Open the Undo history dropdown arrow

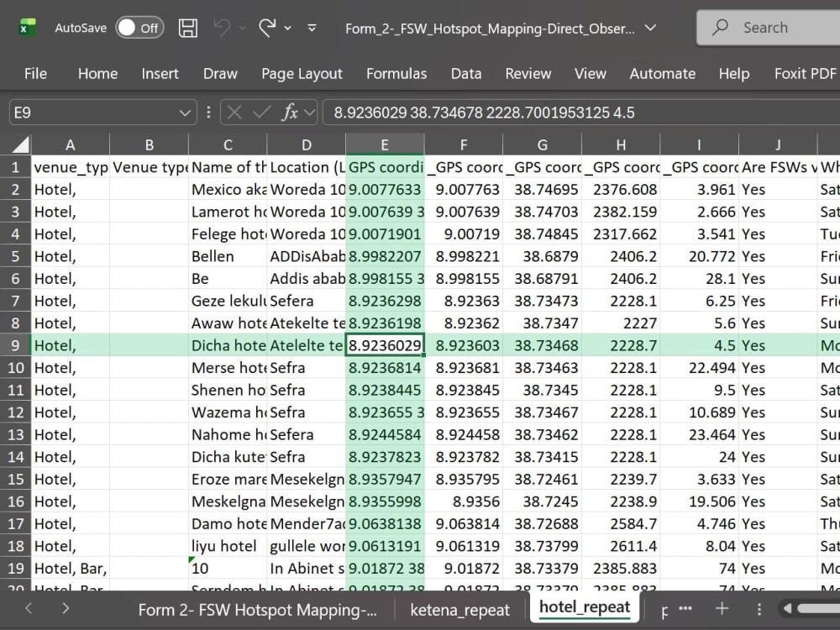(x=243, y=28)
